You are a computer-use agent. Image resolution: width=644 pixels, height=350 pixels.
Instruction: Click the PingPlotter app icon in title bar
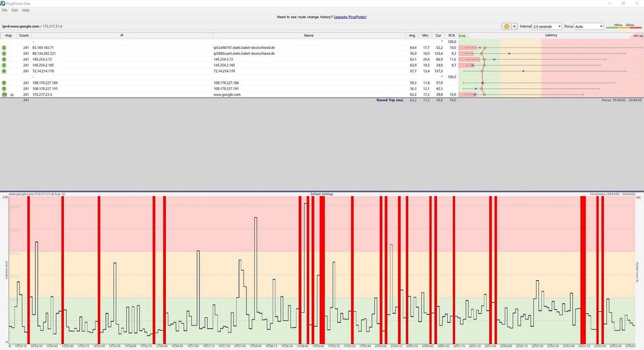coord(3,3)
